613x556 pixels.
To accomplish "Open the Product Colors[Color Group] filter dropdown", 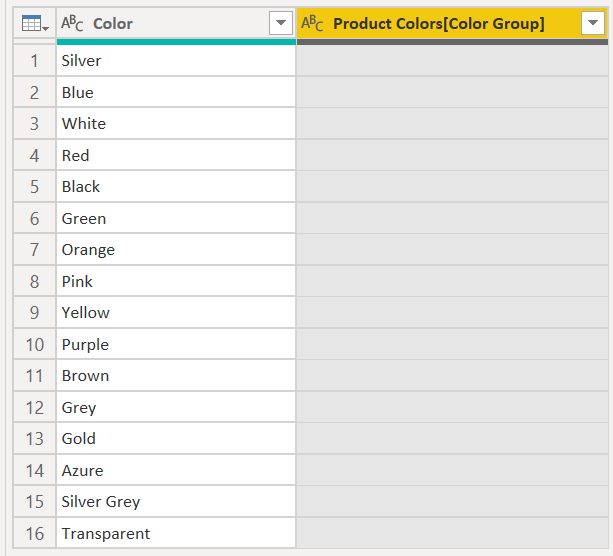I will pyautogui.click(x=591, y=23).
